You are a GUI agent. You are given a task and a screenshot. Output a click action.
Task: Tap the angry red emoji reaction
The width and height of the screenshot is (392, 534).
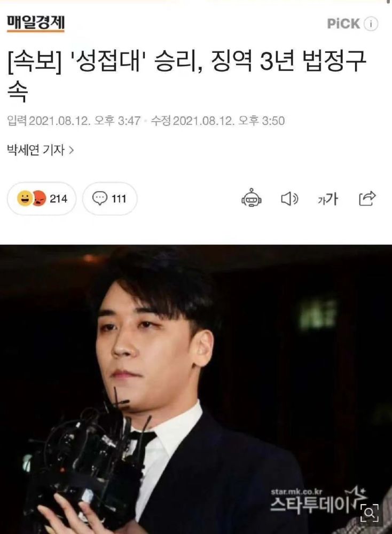pos(39,198)
